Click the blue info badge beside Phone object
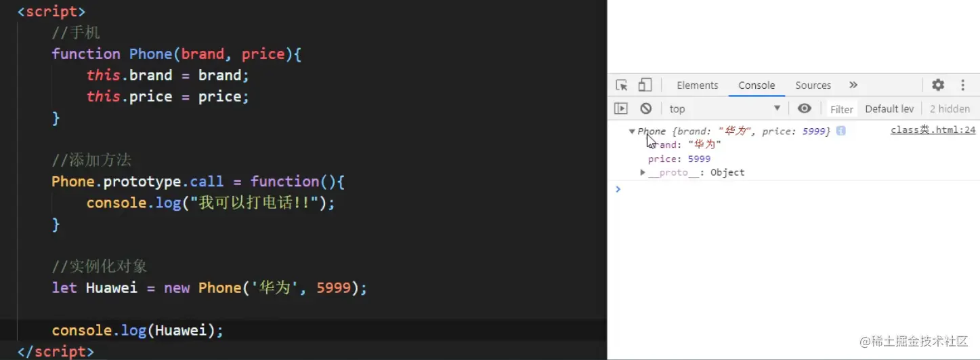Screen dimensions: 980x360 tap(840, 131)
